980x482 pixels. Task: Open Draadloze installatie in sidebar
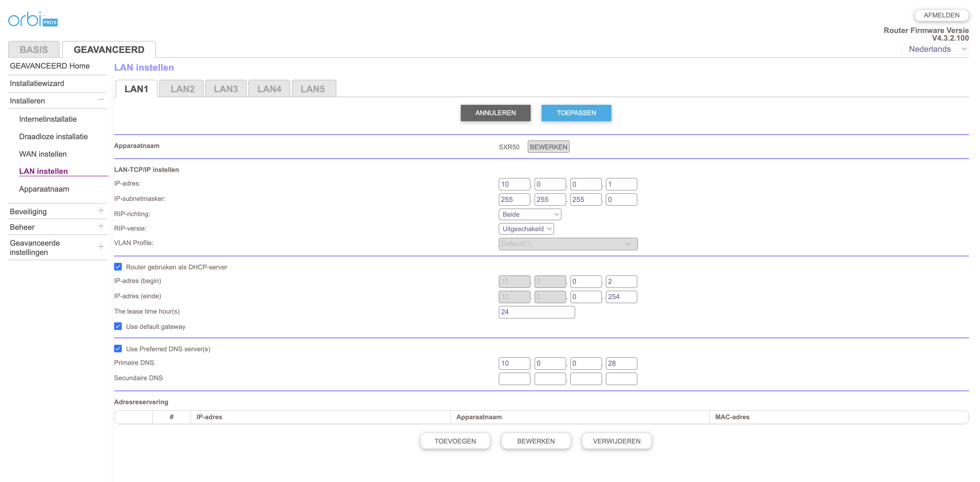[x=53, y=136]
